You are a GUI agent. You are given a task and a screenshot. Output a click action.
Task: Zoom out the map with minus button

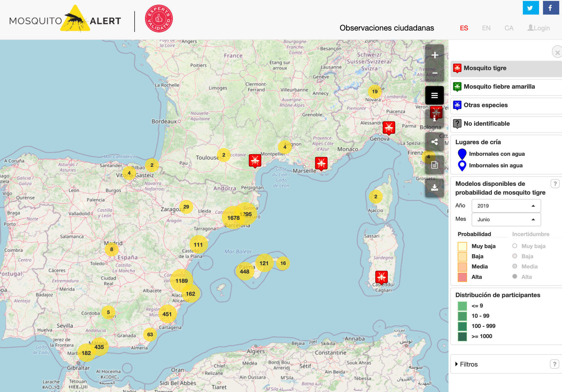pos(435,73)
